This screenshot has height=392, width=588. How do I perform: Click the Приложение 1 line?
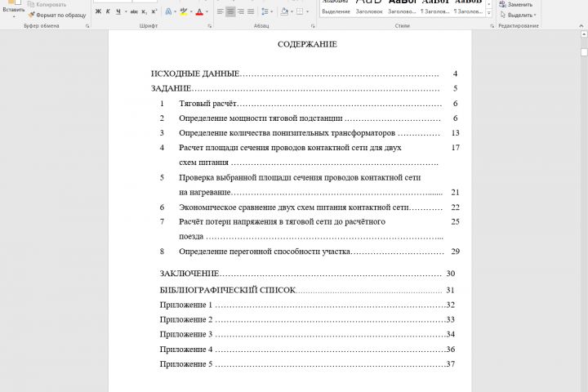point(307,305)
